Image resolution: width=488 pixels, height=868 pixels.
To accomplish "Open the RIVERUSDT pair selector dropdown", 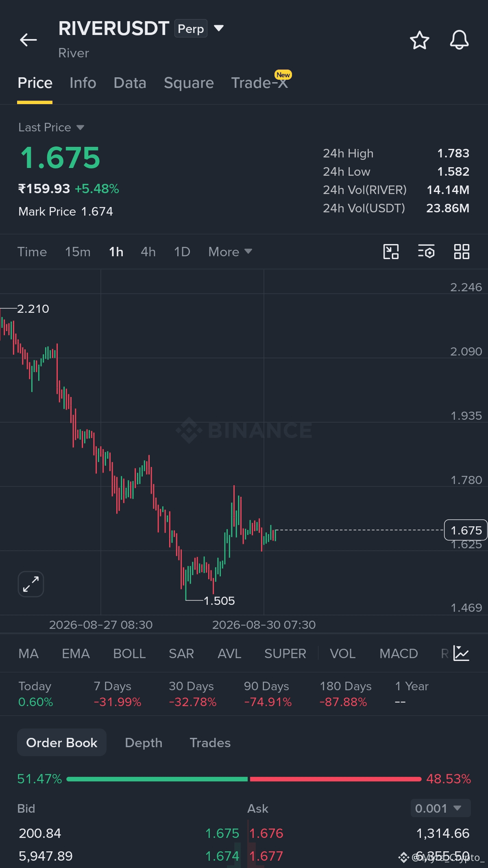I will (219, 28).
